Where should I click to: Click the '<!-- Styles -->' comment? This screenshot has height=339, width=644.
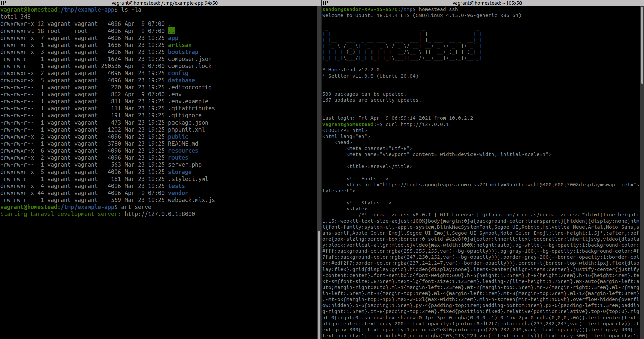pos(369,203)
